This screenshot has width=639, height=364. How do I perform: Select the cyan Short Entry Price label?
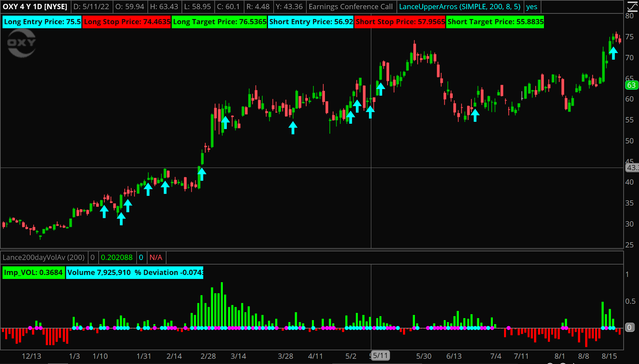pos(311,22)
